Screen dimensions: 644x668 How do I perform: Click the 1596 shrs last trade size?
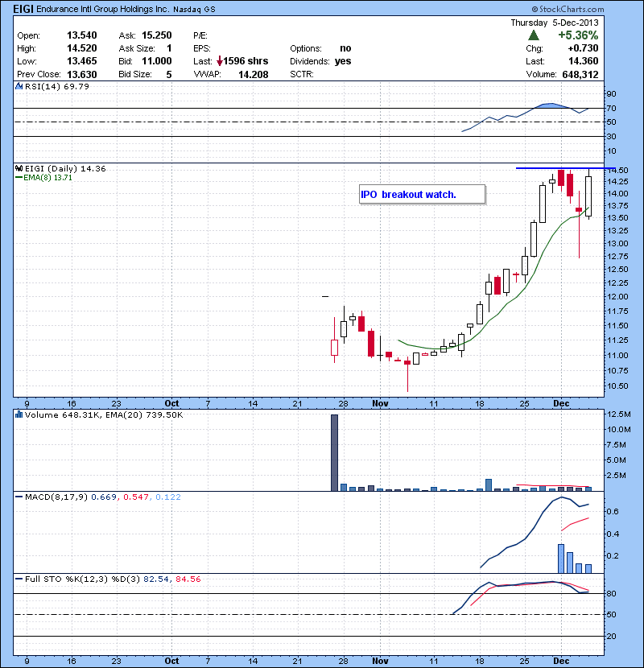click(246, 61)
